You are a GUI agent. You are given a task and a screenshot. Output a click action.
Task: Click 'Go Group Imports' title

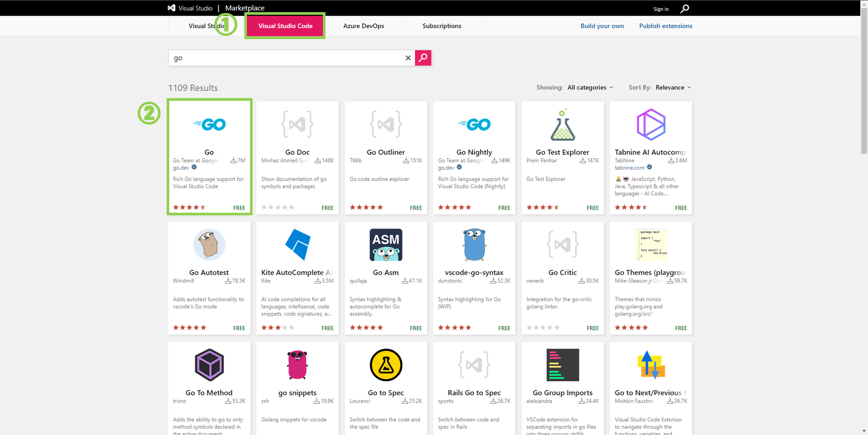[x=562, y=393]
